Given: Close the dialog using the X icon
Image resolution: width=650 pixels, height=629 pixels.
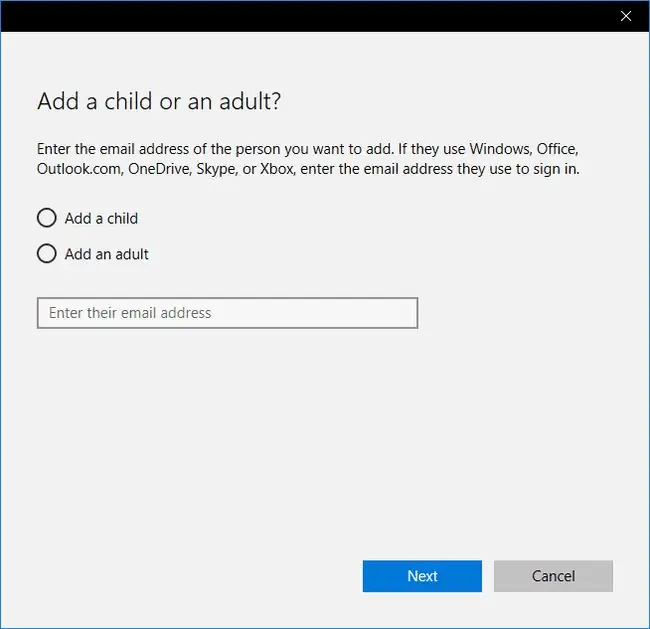Looking at the screenshot, I should tap(626, 16).
